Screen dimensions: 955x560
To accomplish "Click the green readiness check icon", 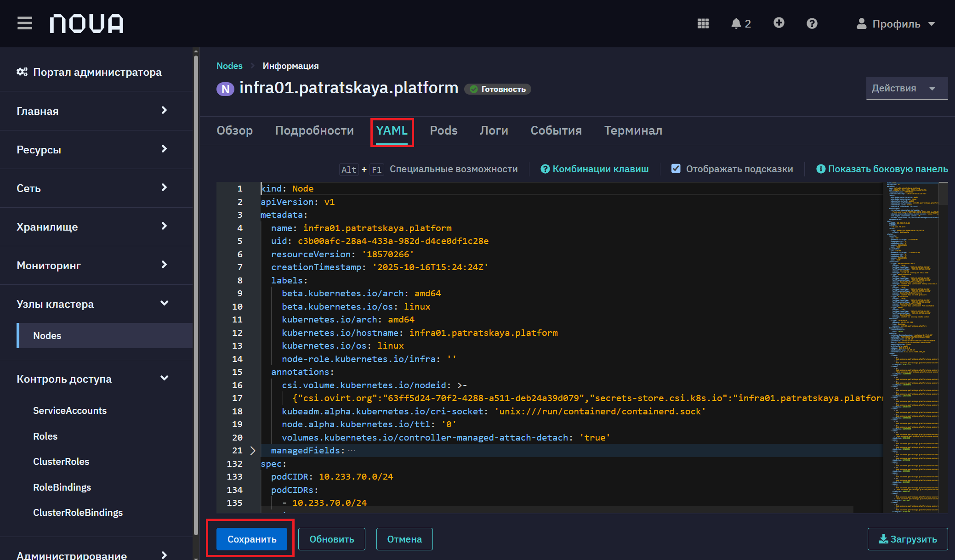I will (x=474, y=89).
